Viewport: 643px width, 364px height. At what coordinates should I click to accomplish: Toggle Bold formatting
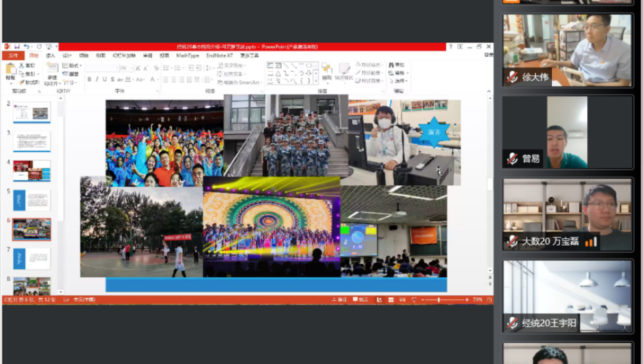[x=89, y=80]
